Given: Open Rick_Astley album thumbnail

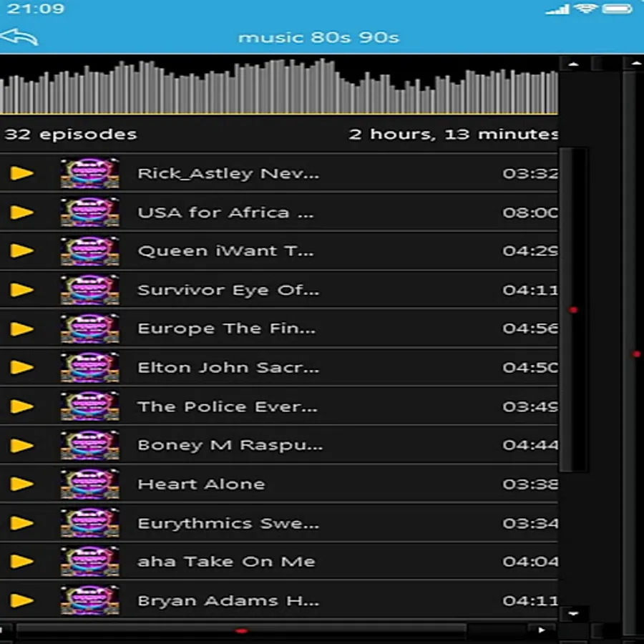Looking at the screenshot, I should coord(90,173).
